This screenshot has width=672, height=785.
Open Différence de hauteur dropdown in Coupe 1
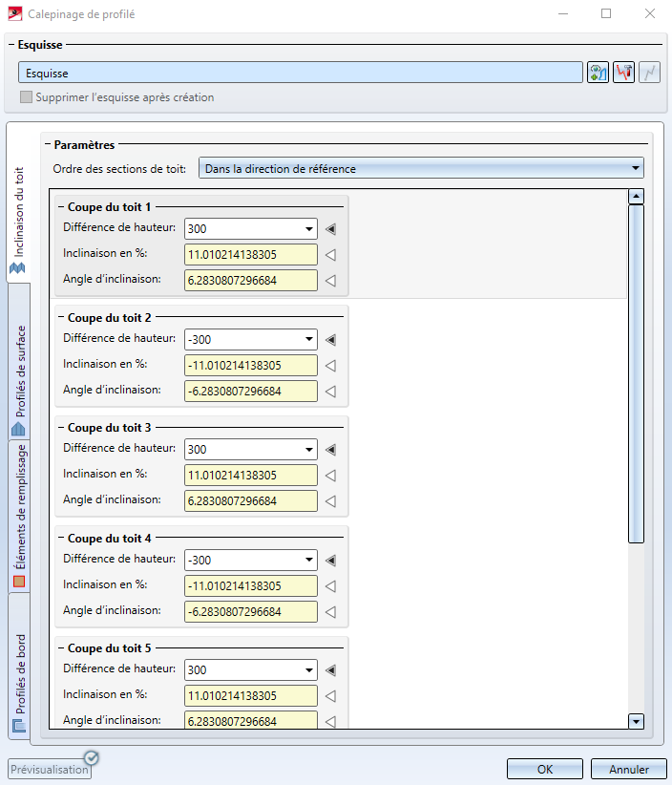[x=308, y=229]
